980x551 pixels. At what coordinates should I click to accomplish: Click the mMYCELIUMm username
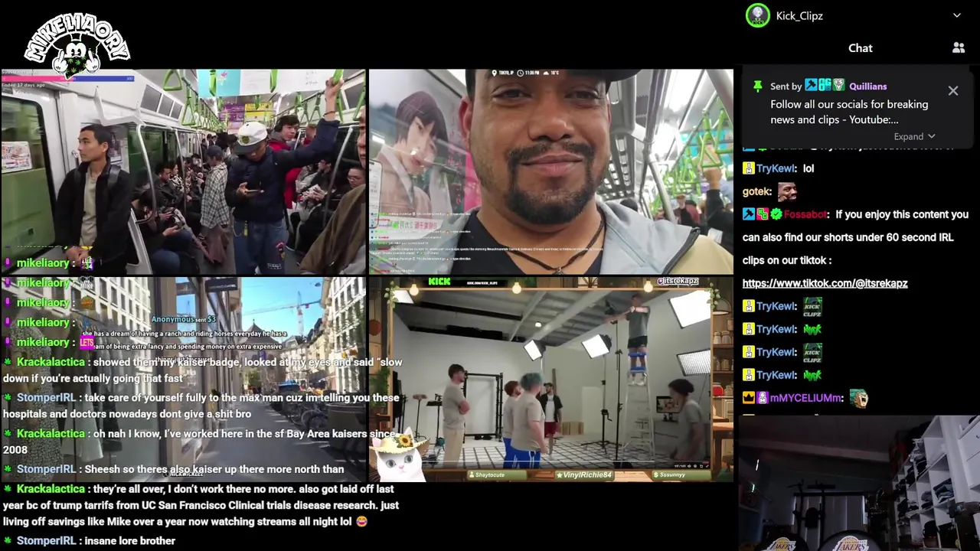point(807,398)
